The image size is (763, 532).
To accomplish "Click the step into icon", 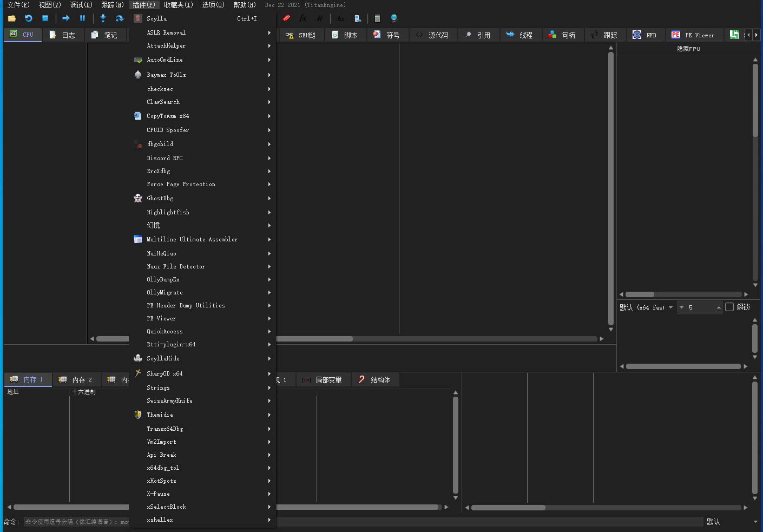I will [x=103, y=18].
